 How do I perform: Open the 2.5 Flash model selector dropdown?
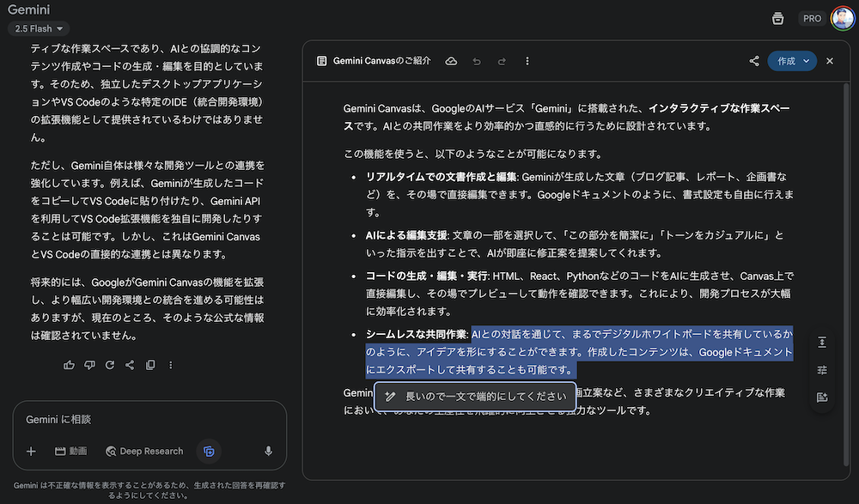(x=39, y=28)
